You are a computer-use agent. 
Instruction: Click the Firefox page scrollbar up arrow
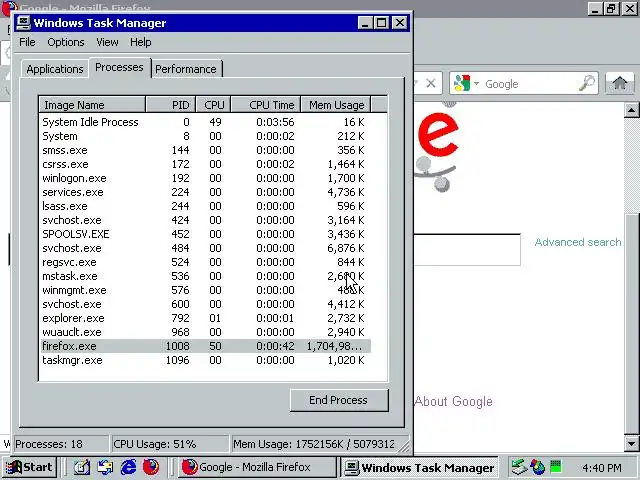coord(631,110)
